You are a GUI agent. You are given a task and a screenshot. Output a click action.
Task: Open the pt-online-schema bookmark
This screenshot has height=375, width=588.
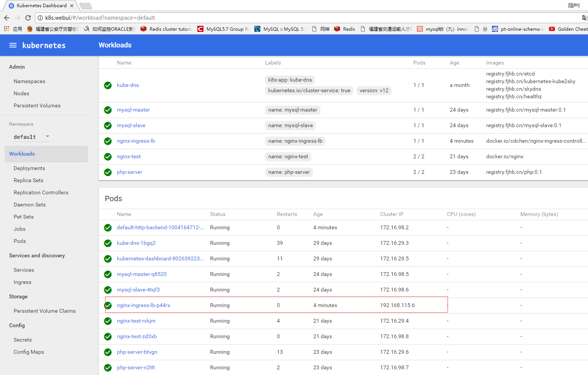(518, 29)
